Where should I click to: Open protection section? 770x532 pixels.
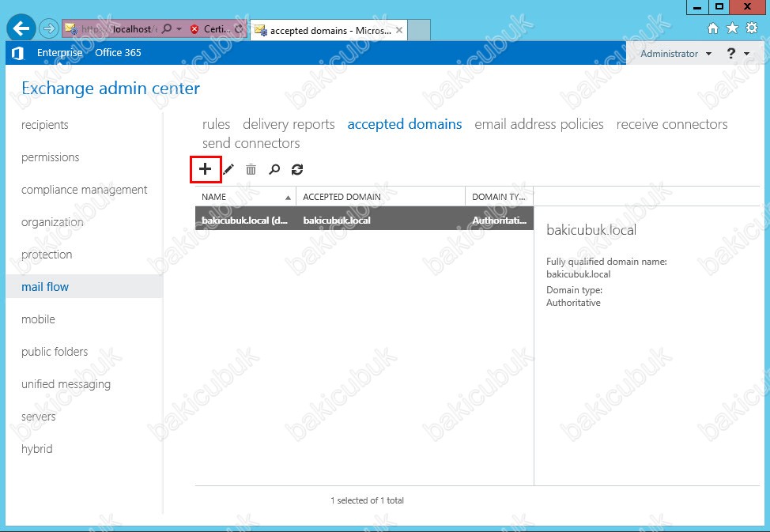tap(47, 255)
